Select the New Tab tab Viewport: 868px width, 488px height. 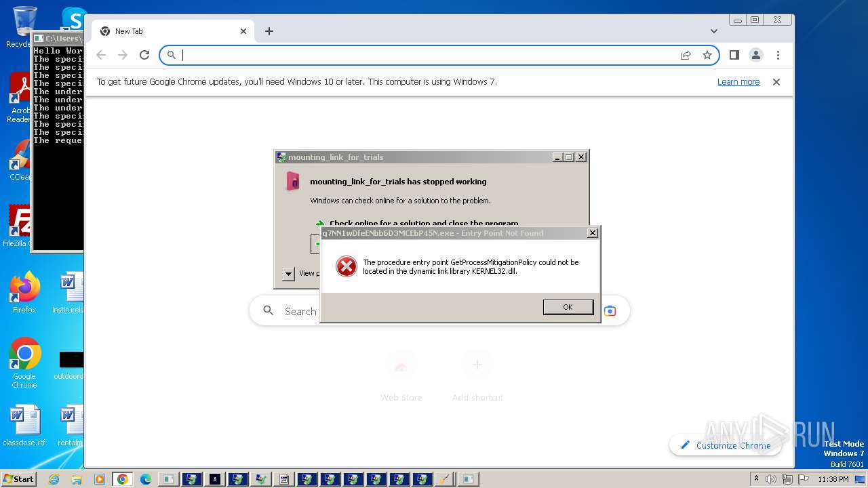click(x=173, y=31)
